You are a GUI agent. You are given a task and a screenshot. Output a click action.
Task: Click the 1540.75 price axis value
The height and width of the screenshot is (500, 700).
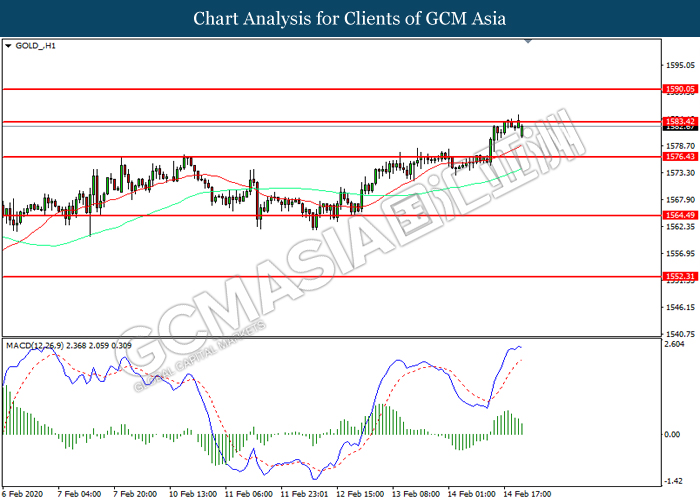coord(680,334)
